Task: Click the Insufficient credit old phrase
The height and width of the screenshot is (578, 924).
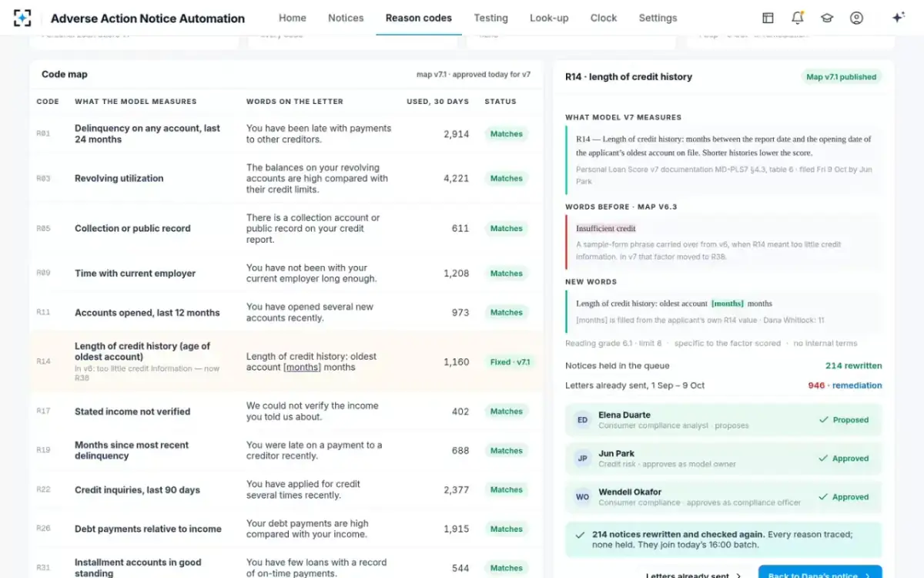Action: (x=606, y=228)
